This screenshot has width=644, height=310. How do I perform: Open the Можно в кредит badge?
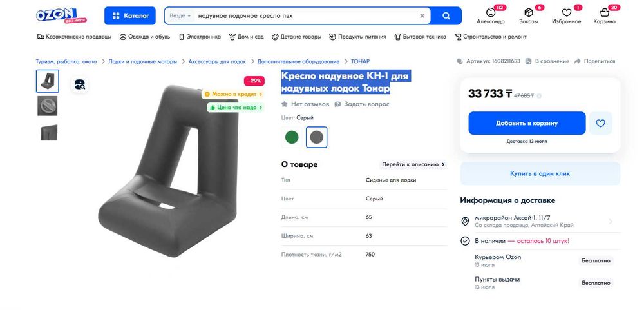[232, 94]
